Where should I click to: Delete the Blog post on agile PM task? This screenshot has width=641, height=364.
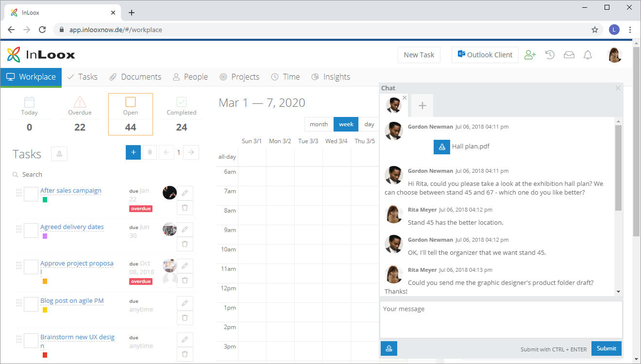(x=185, y=318)
